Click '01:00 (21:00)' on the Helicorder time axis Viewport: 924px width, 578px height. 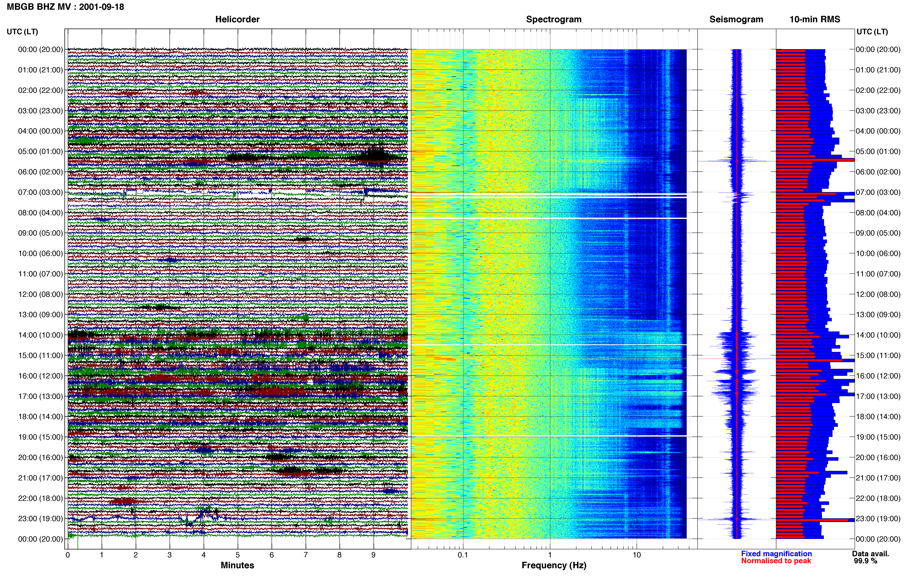coord(41,70)
